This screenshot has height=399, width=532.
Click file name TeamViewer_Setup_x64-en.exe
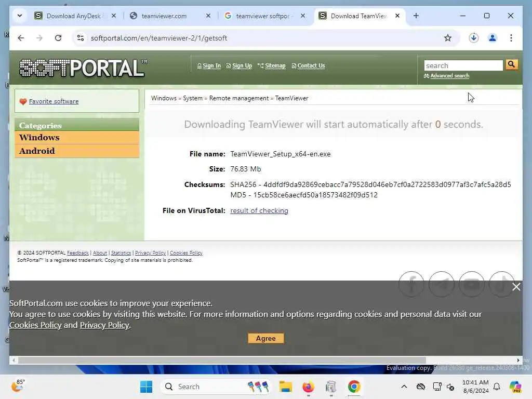[x=280, y=154]
